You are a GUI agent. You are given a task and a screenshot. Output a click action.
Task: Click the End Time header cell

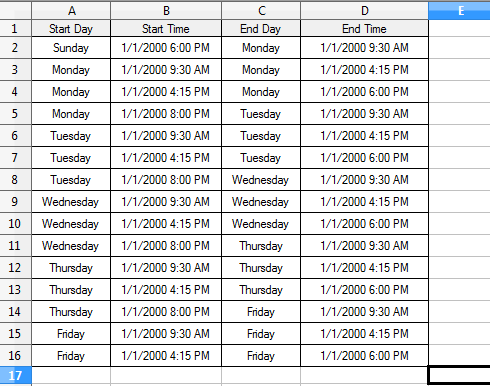(x=364, y=28)
